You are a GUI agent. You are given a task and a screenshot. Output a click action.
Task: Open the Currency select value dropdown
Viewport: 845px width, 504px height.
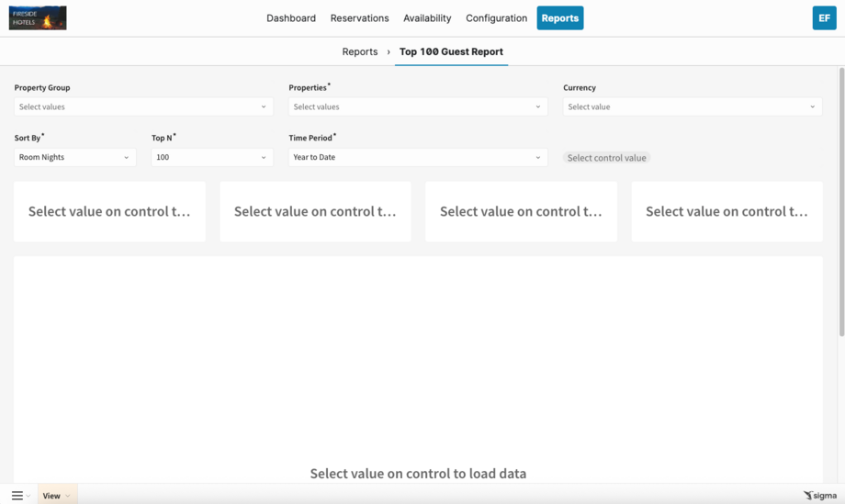click(693, 106)
